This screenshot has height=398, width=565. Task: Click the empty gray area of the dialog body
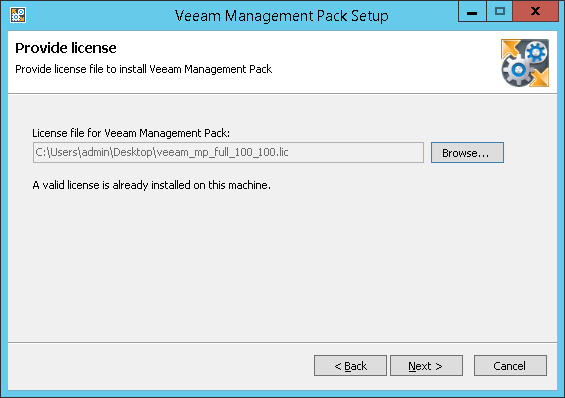282,267
